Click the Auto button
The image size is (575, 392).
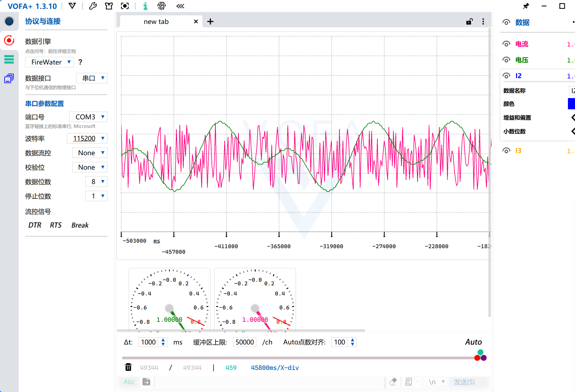(x=473, y=342)
